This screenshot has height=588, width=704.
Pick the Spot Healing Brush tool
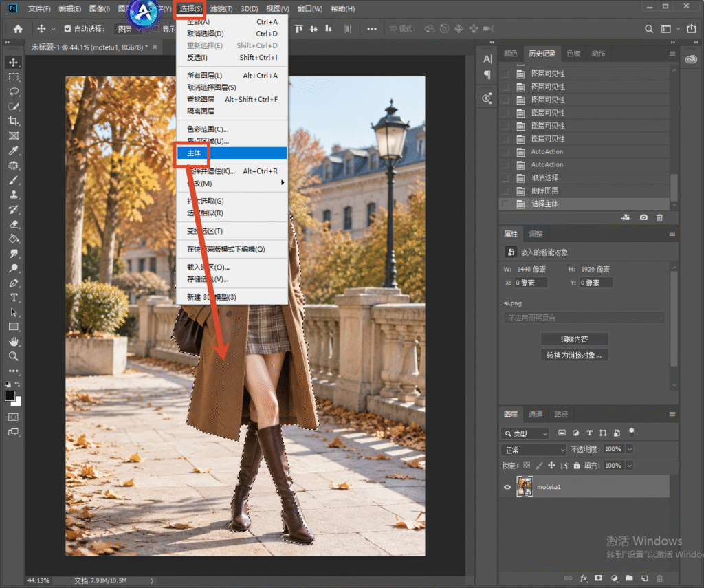14,165
